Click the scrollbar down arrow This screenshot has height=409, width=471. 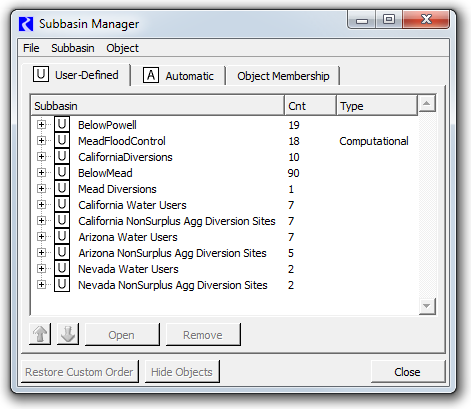pos(427,306)
